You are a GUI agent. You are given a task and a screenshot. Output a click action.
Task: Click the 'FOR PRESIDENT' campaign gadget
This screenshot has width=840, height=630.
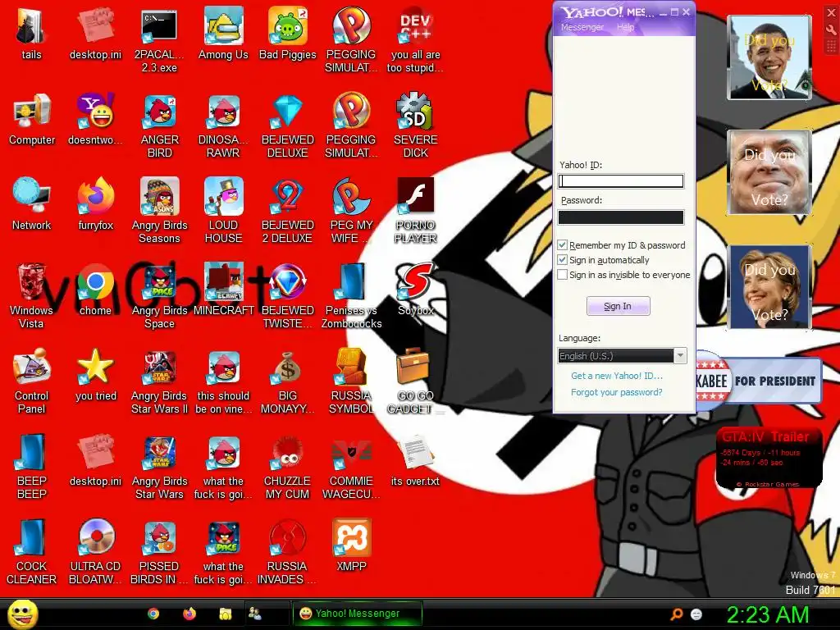(759, 381)
